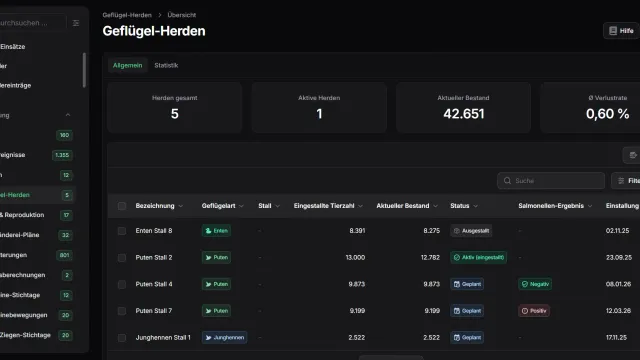Open the Filter button by the search
Image resolution: width=640 pixels, height=360 pixels.
(x=626, y=180)
